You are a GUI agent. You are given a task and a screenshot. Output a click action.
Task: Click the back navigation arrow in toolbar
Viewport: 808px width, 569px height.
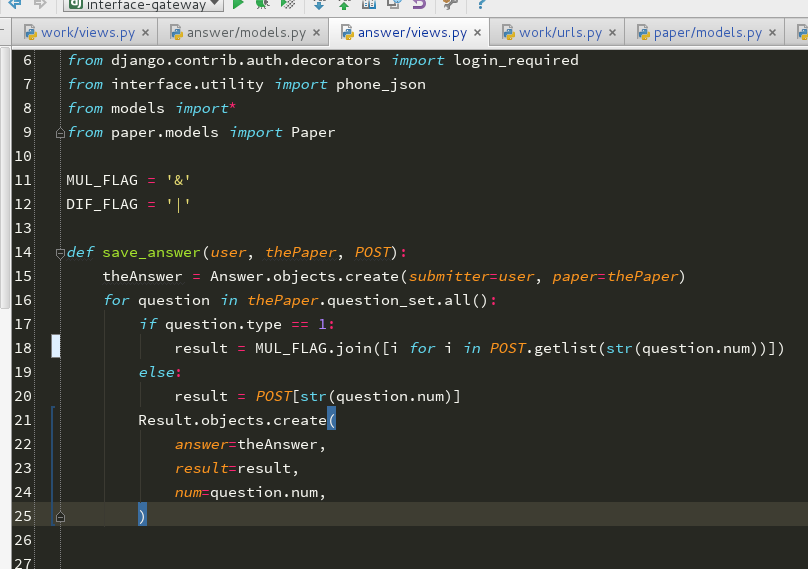click(14, 4)
